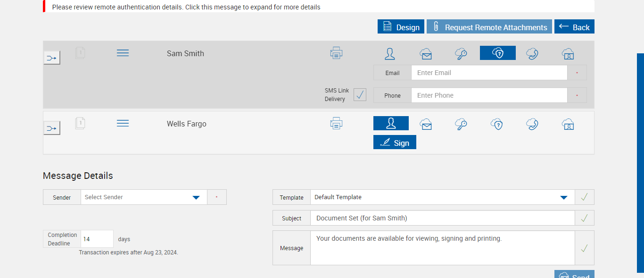The height and width of the screenshot is (278, 644).
Task: Choose cloud ID verification for Wells Fargo
Action: click(x=568, y=124)
